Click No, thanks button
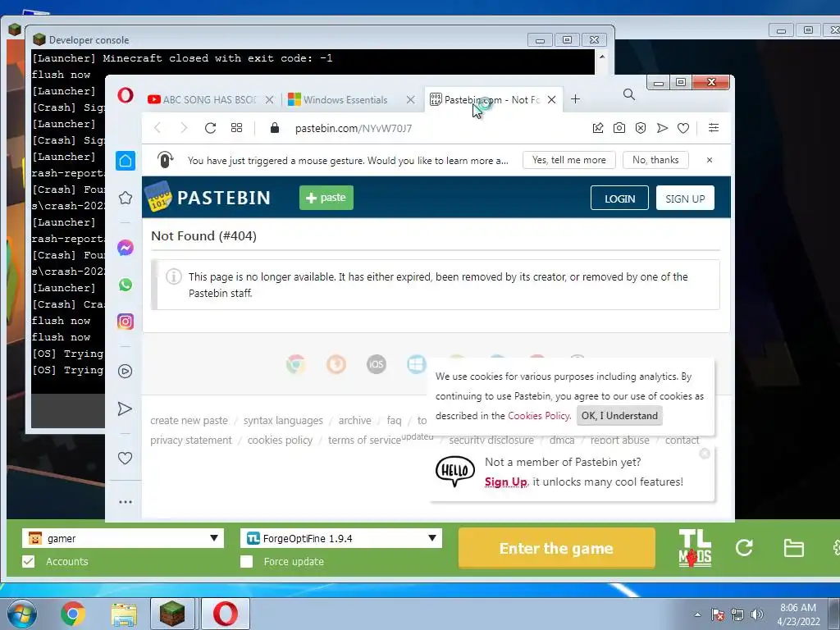 point(655,160)
